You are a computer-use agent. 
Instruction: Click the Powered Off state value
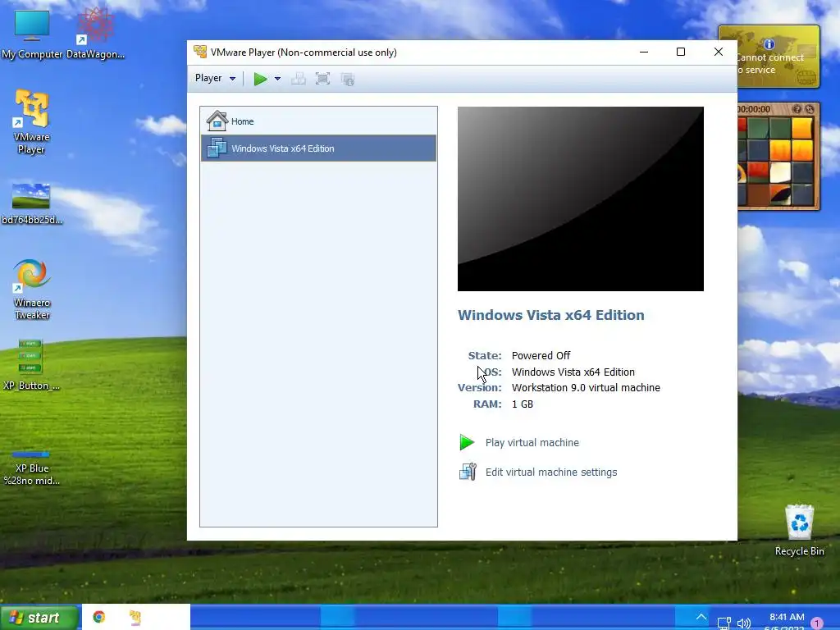[x=541, y=356]
